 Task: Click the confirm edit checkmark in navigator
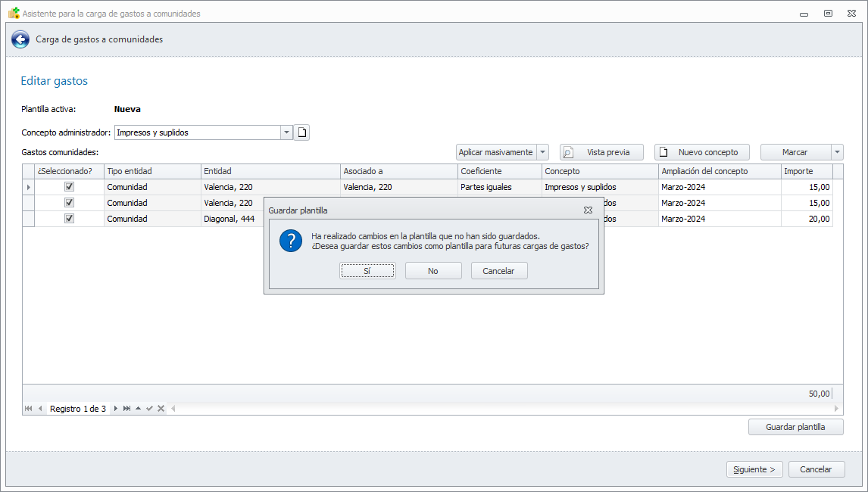149,409
